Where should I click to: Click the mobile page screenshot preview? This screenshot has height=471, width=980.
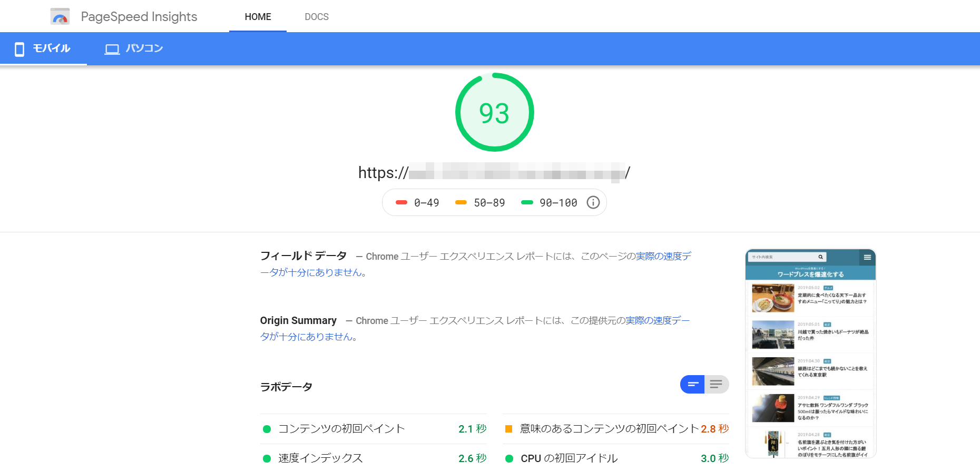811,354
